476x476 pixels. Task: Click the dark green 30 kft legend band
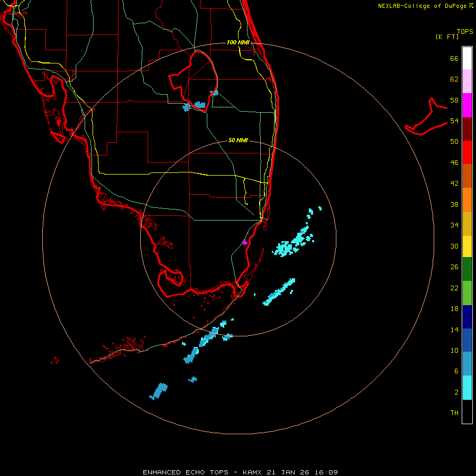[467, 269]
